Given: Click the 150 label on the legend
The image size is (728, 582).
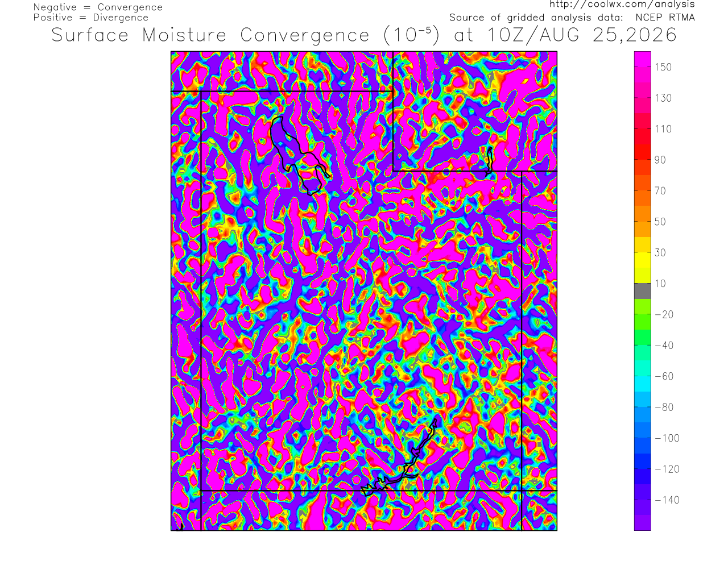Looking at the screenshot, I should pos(663,67).
